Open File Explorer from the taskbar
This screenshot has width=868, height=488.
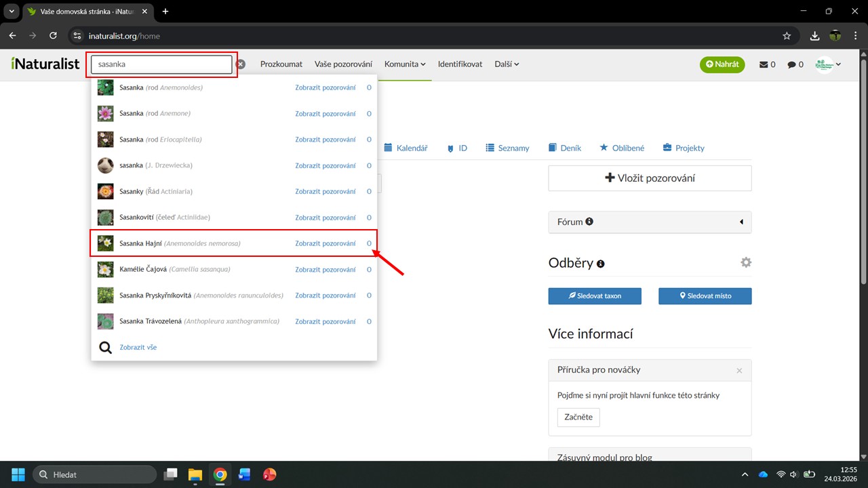pyautogui.click(x=195, y=474)
